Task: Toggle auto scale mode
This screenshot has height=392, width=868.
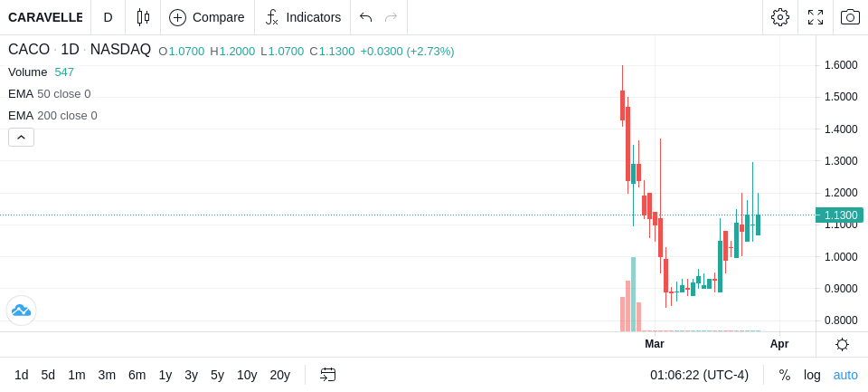Action: pyautogui.click(x=845, y=376)
